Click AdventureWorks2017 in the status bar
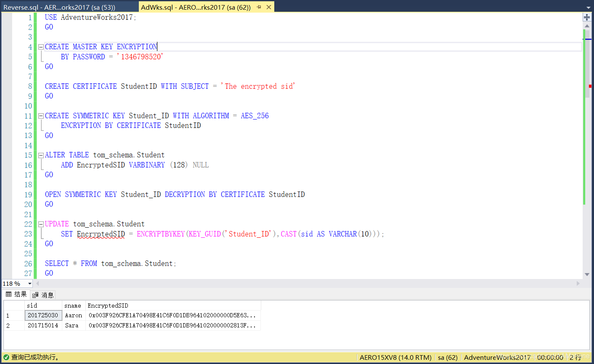The height and width of the screenshot is (364, 594). click(x=497, y=357)
